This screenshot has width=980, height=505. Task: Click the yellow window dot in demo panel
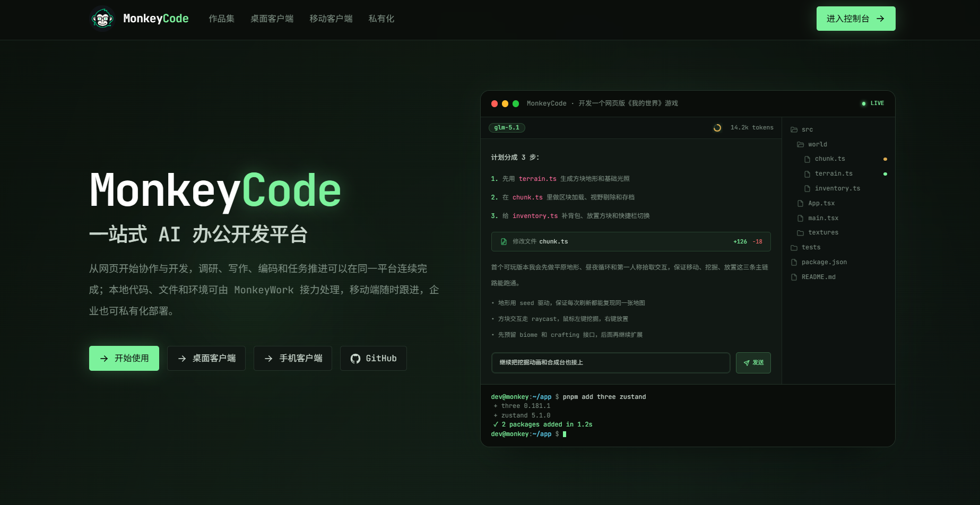tap(505, 103)
